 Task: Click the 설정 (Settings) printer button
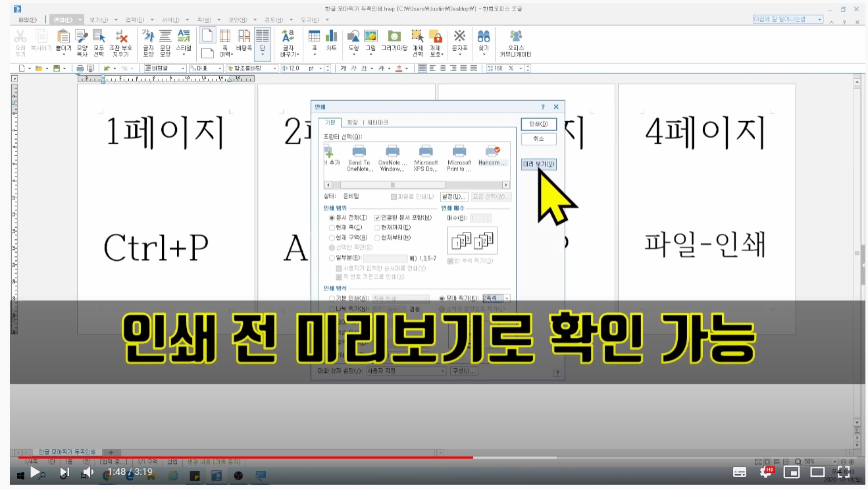454,196
